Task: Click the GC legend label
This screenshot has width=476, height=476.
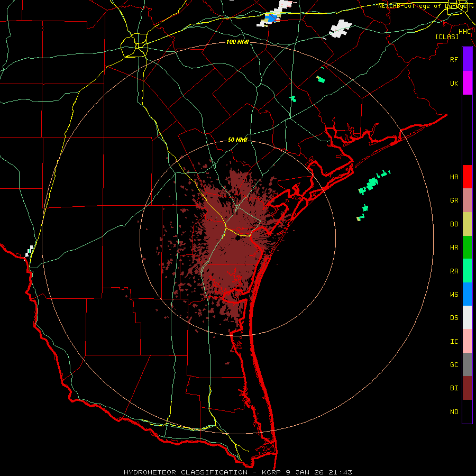Action: point(454,364)
